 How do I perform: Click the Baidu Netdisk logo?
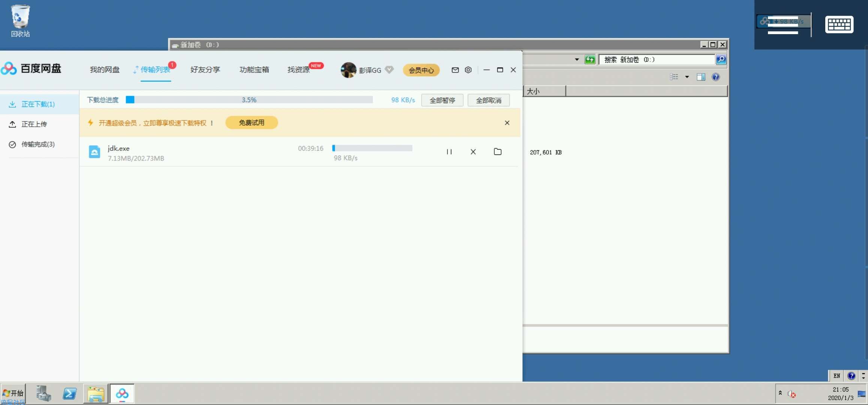[31, 69]
